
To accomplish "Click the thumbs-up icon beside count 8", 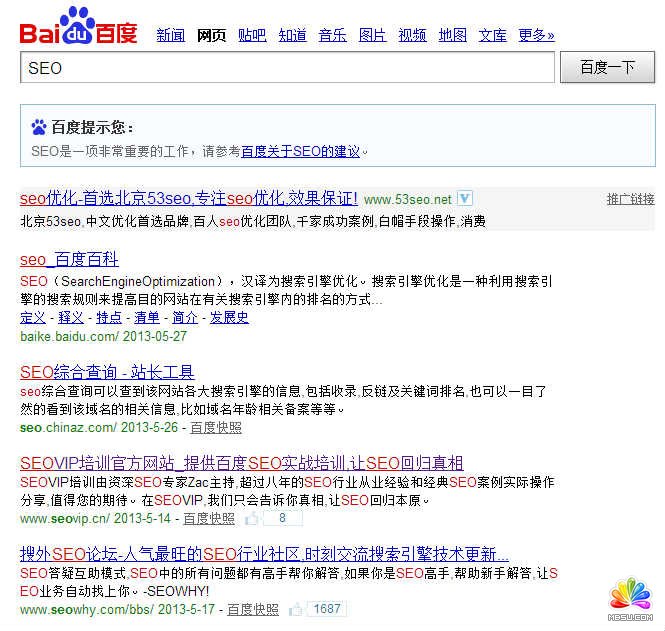I will [252, 519].
